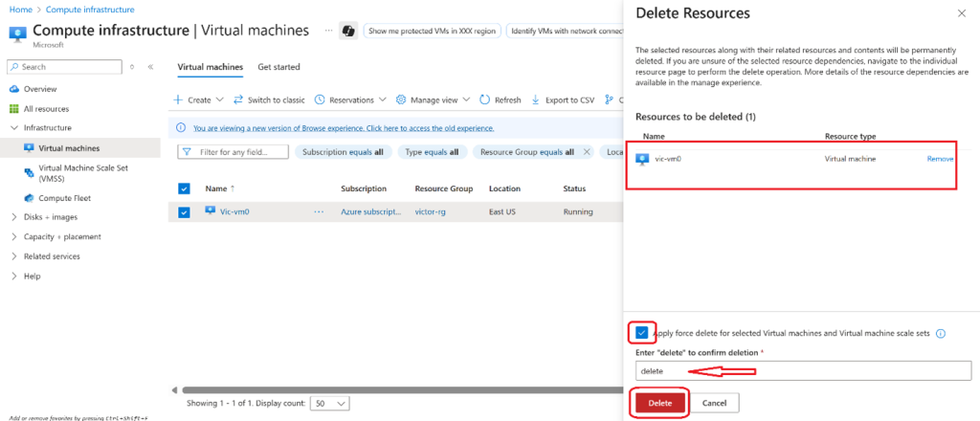This screenshot has height=421, width=980.
Task: Collapse the sidebar with the double-chevron icon
Action: [x=150, y=67]
